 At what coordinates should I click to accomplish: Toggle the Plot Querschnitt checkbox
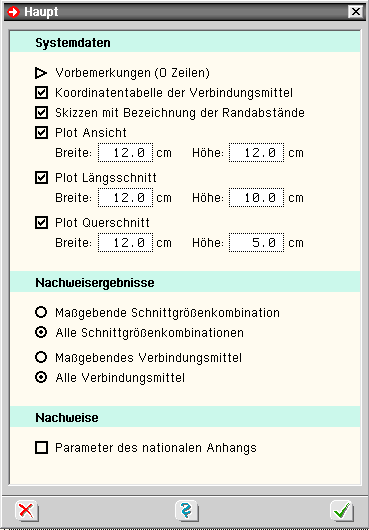(x=41, y=223)
